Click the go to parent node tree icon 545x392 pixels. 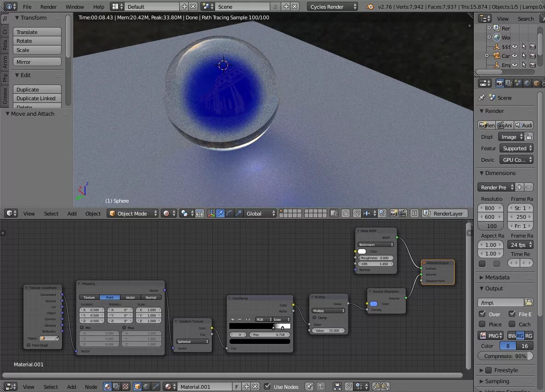(320, 386)
